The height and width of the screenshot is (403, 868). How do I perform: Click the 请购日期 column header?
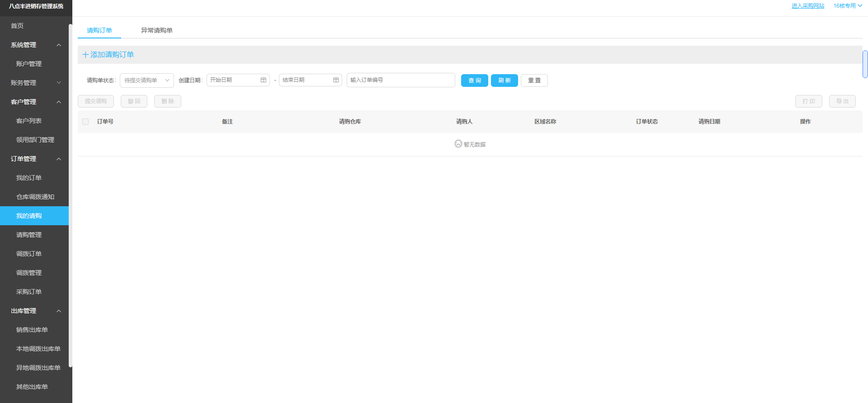pyautogui.click(x=709, y=122)
